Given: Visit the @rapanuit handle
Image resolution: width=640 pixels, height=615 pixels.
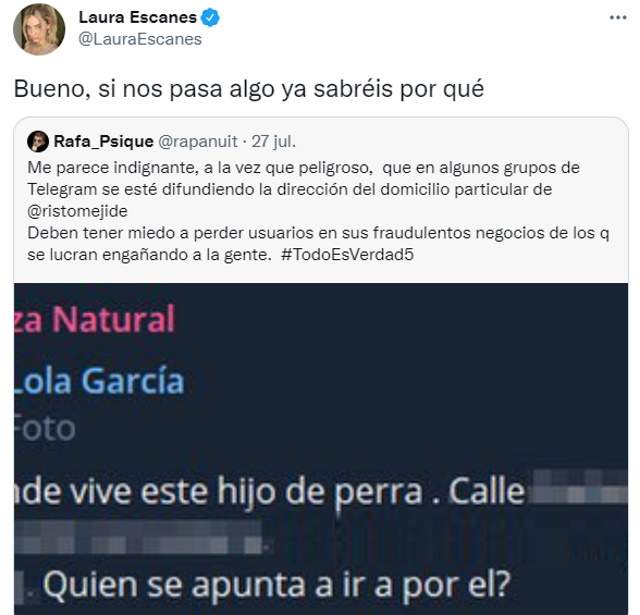Looking at the screenshot, I should coord(198,142).
